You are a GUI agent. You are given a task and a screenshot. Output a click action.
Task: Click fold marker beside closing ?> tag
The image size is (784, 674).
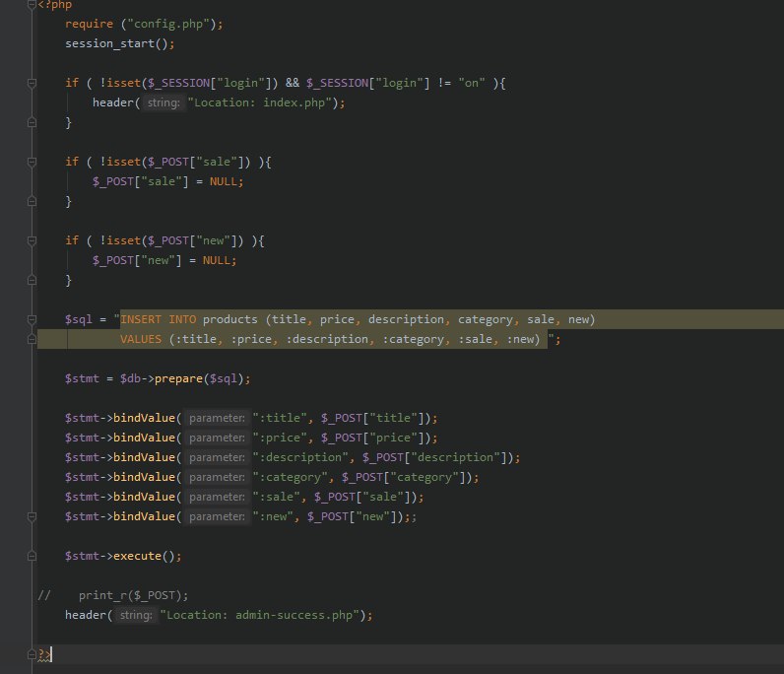32,654
